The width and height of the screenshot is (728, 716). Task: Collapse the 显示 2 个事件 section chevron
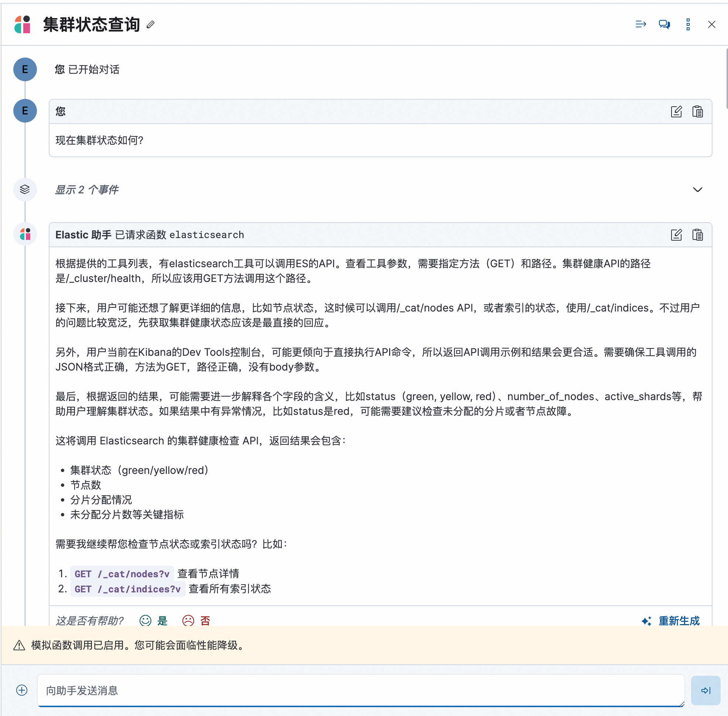698,190
